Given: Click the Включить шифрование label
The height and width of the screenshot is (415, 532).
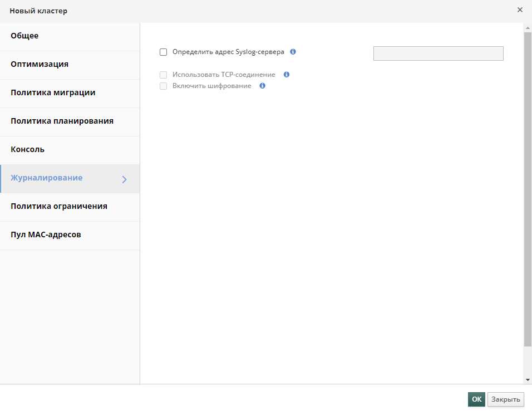Looking at the screenshot, I should (211, 86).
